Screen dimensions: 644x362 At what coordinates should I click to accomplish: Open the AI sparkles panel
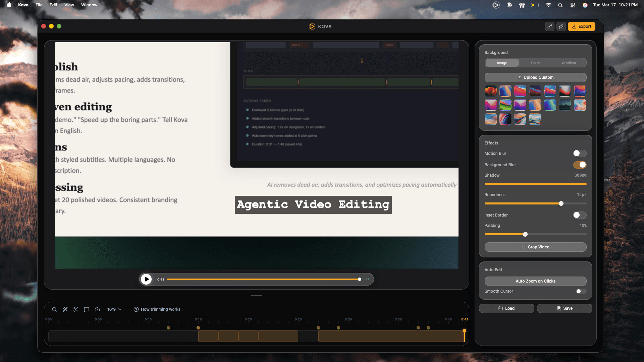(x=561, y=26)
